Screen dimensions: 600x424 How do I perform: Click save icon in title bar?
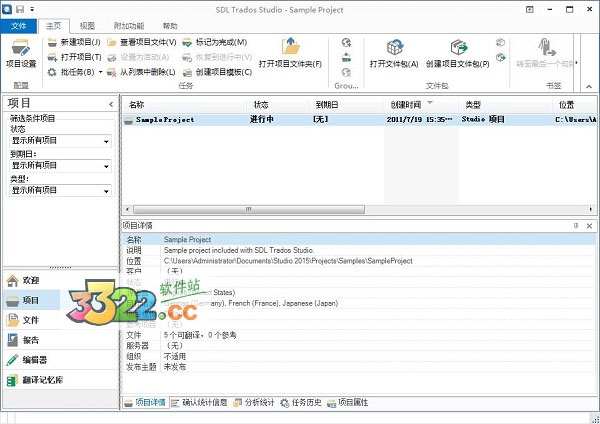point(20,9)
